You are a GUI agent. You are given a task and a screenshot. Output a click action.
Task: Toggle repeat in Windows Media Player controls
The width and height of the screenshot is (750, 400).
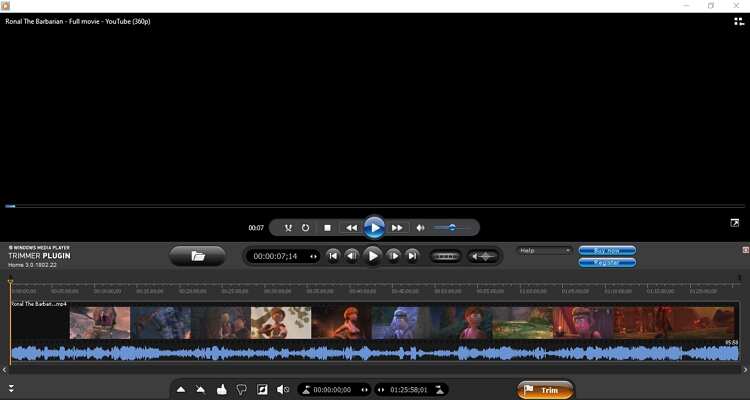(x=306, y=228)
